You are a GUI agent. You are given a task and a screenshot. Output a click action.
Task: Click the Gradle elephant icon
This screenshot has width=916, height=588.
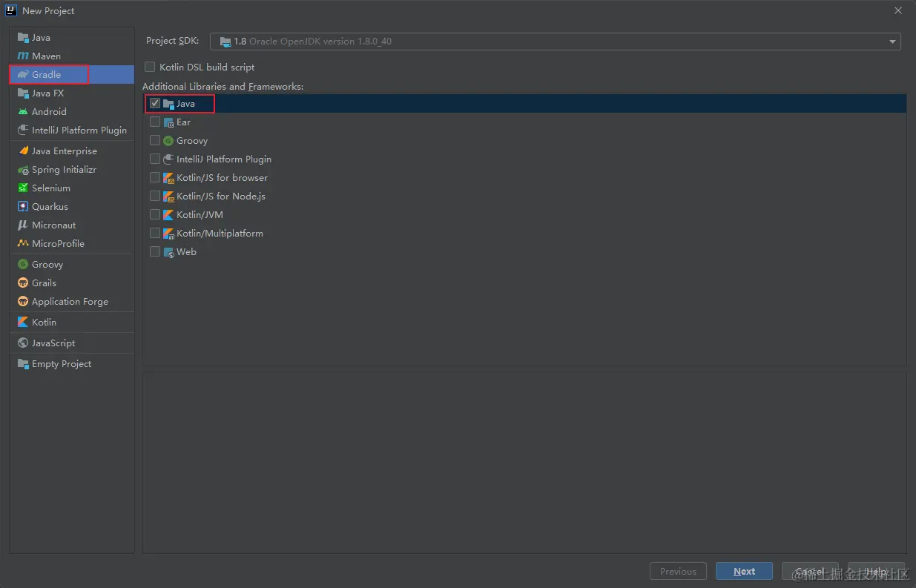[x=23, y=75]
